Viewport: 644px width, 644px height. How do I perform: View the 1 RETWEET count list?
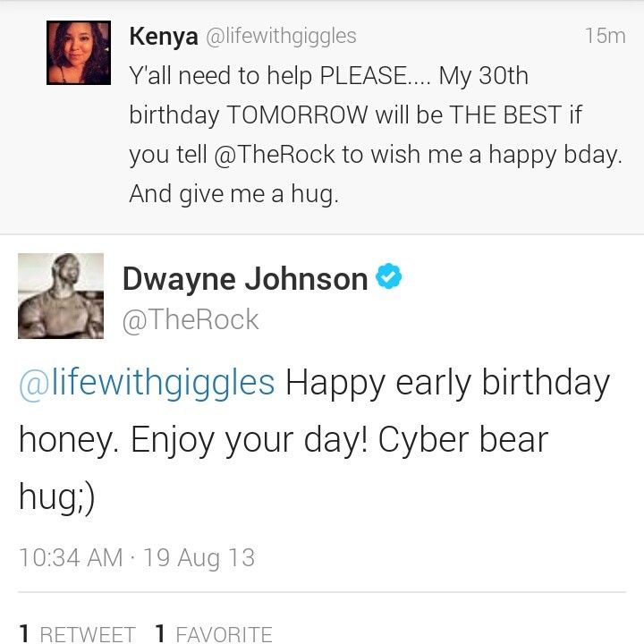[77, 634]
